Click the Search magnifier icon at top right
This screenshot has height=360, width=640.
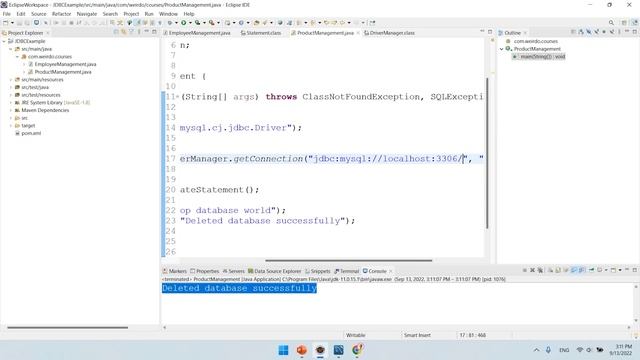tap(611, 22)
